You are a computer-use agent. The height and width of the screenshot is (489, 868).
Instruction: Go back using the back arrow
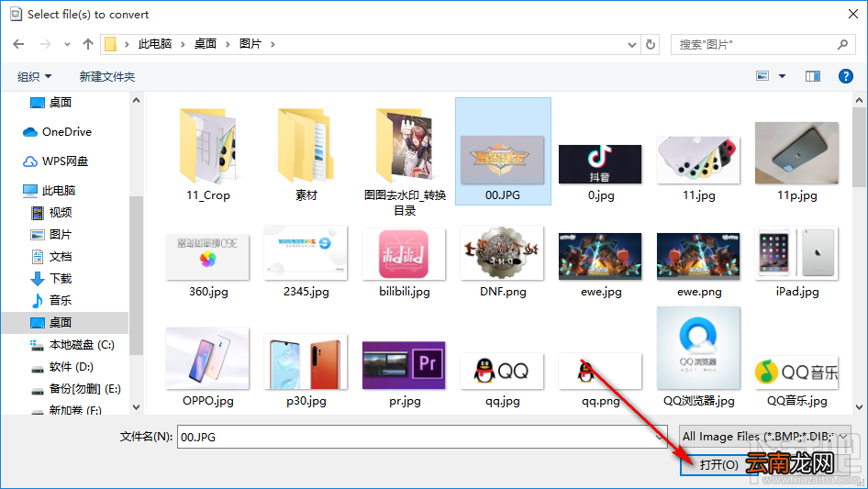coord(18,44)
